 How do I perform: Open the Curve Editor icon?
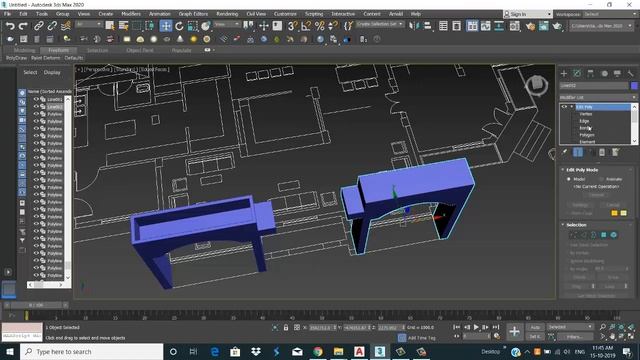coord(485,26)
